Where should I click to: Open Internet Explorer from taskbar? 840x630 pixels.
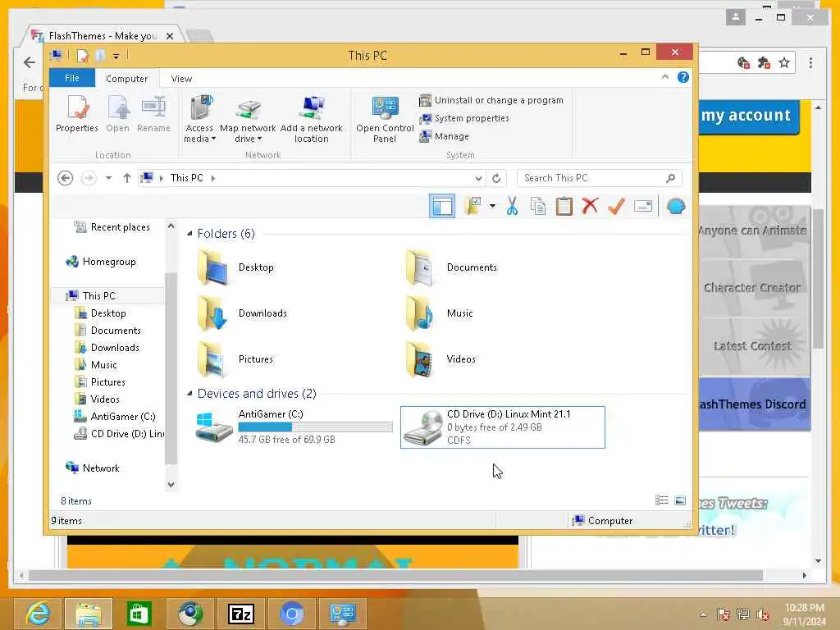[x=38, y=614]
